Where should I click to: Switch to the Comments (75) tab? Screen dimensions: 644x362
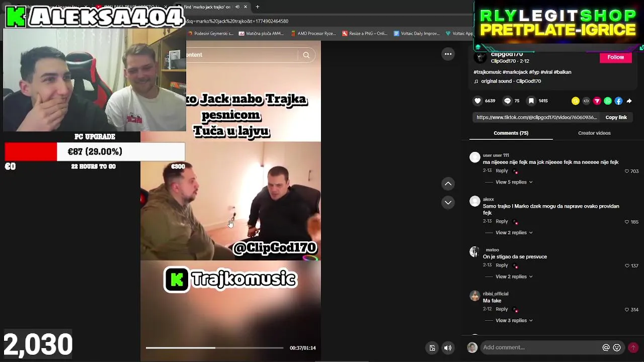pos(511,133)
